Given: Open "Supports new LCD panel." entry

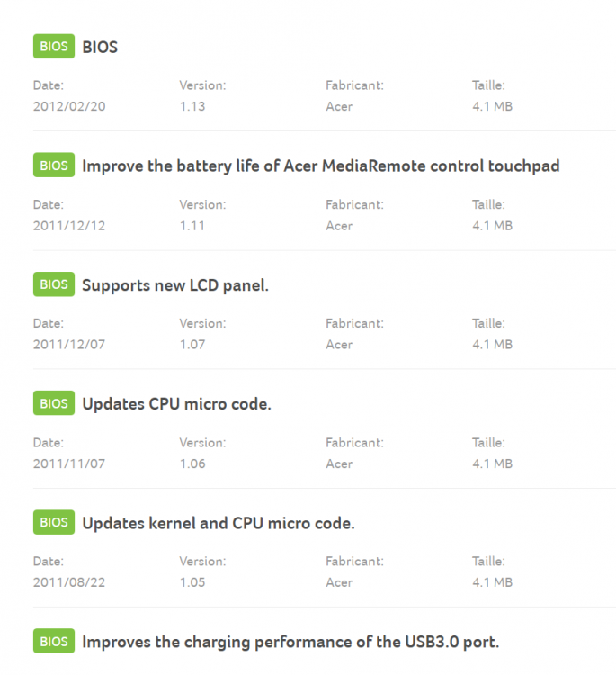Looking at the screenshot, I should coord(175,285).
